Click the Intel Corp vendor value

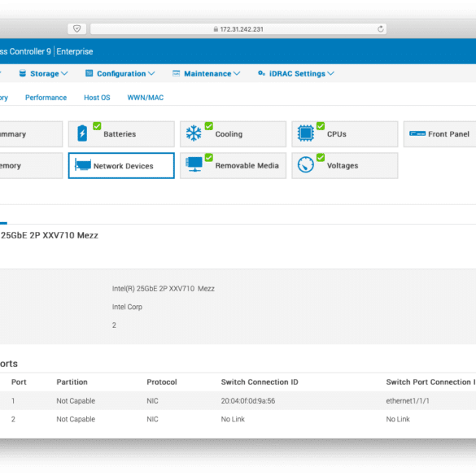tap(127, 307)
